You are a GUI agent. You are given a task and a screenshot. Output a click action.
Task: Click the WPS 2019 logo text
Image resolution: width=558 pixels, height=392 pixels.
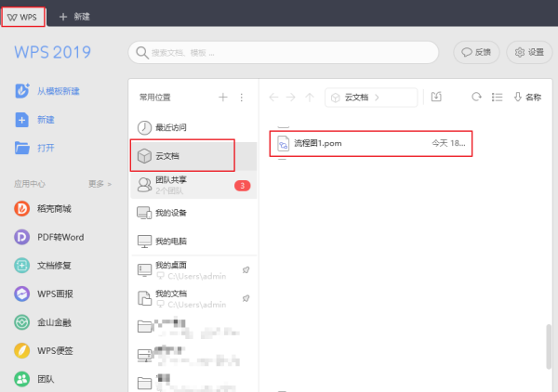(53, 52)
